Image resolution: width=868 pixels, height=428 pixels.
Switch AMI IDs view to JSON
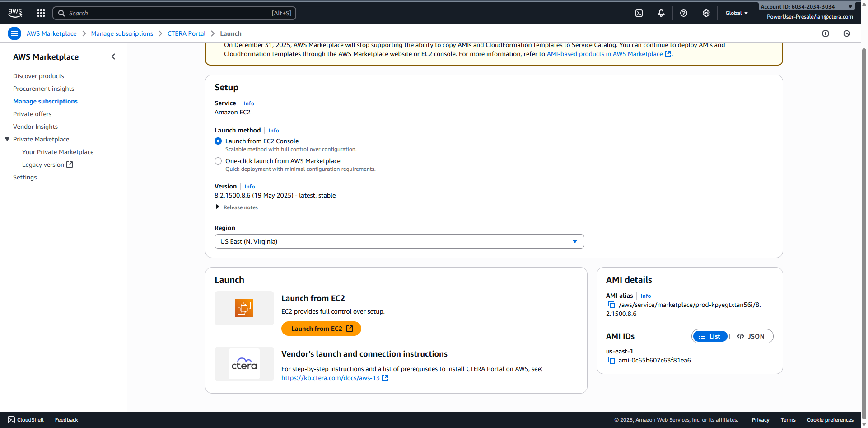[x=751, y=336]
